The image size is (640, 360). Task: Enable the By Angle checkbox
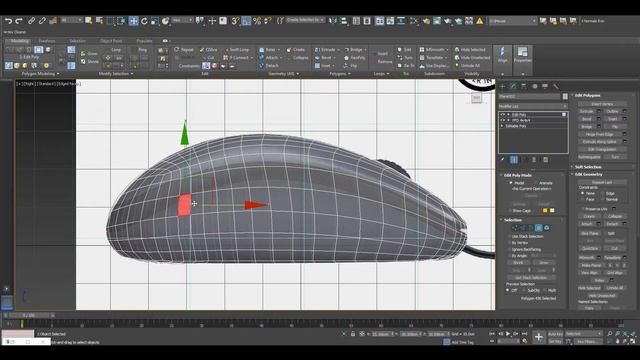(x=510, y=256)
